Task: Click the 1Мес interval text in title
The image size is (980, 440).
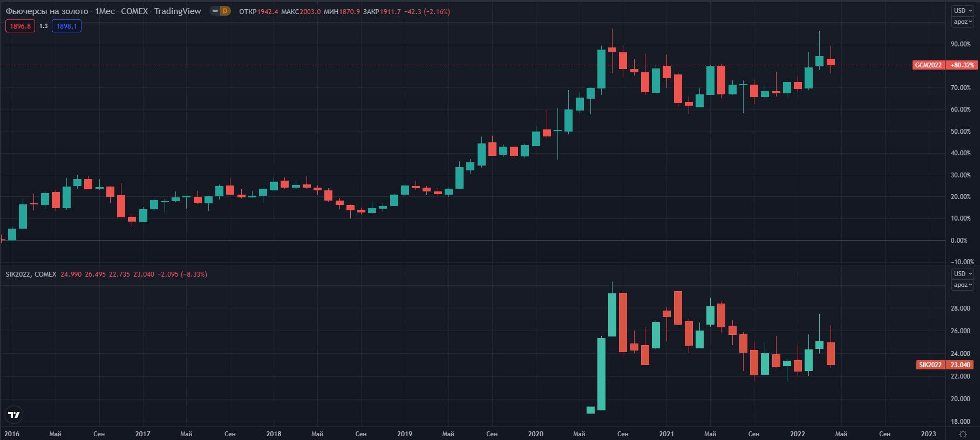Action: click(x=105, y=11)
